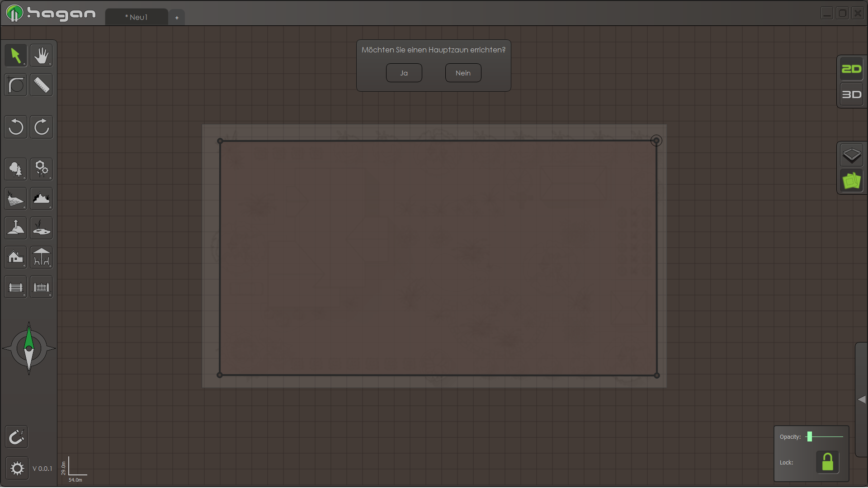Open the flower planting tool

41,169
